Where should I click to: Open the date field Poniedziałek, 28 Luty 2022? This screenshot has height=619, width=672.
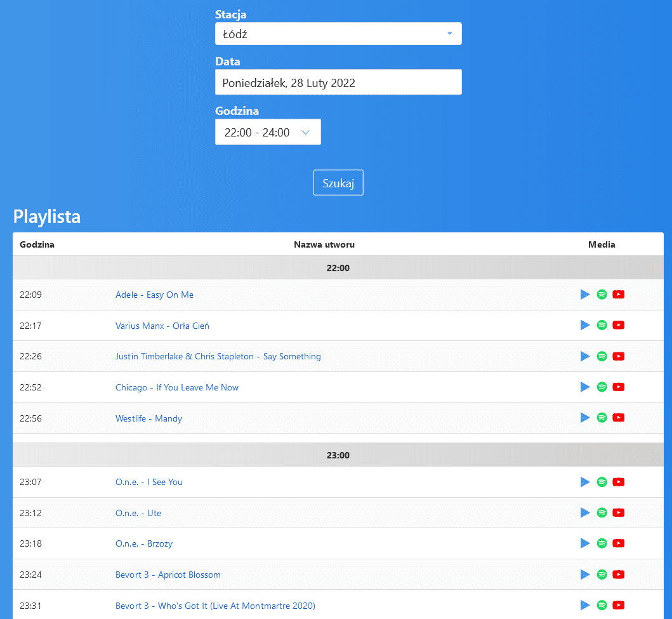(338, 83)
